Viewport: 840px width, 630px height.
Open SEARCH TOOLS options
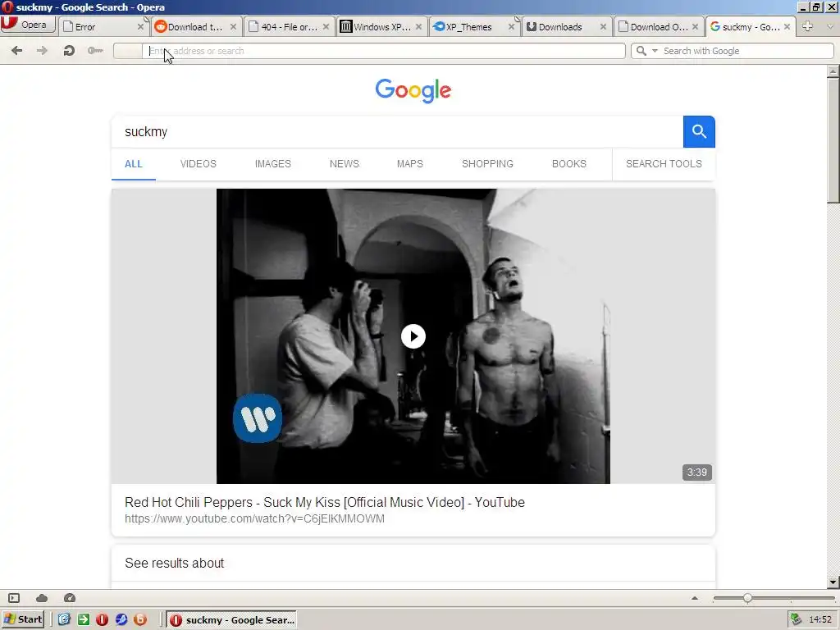click(x=664, y=164)
